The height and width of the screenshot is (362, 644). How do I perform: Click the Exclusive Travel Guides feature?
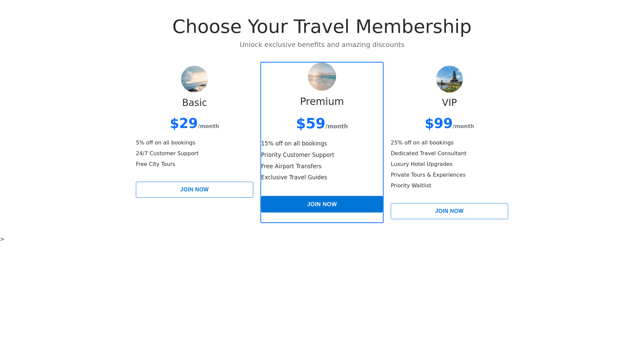pyautogui.click(x=294, y=177)
